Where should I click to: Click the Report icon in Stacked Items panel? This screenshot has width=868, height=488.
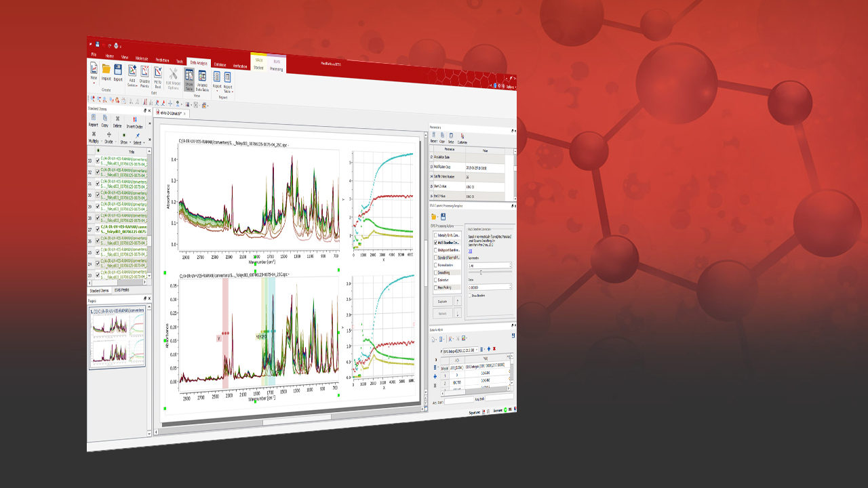94,119
